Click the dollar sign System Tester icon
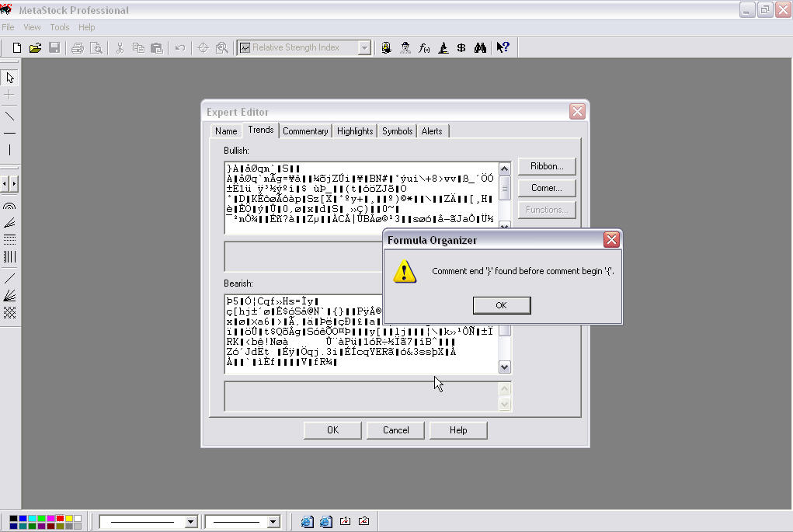Image resolution: width=793 pixels, height=532 pixels. [x=461, y=47]
